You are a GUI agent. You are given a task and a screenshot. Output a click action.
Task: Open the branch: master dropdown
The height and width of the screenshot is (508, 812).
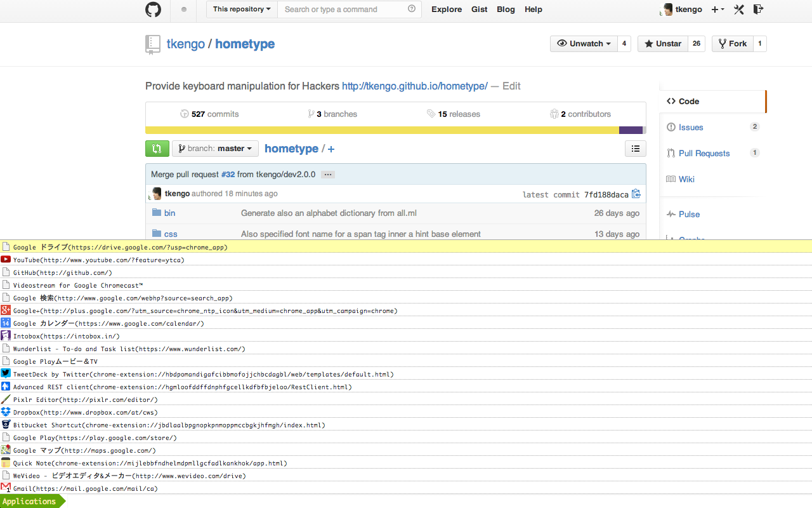click(215, 149)
